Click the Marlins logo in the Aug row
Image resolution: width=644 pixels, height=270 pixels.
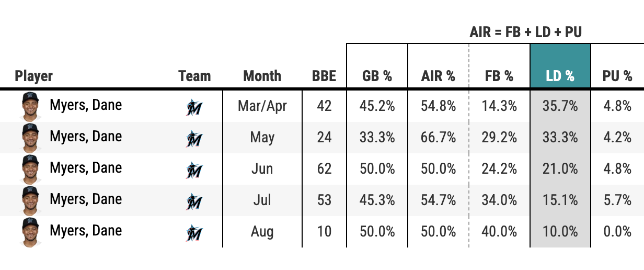coord(194,233)
